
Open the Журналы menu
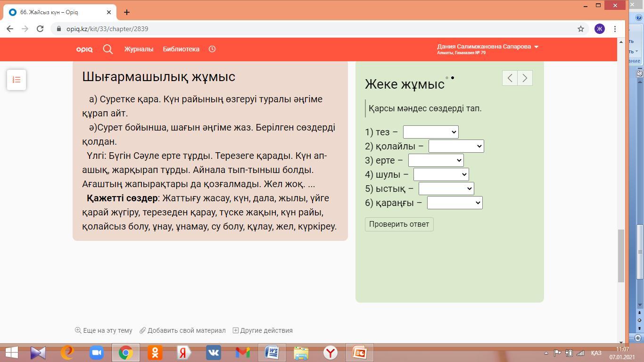tap(139, 49)
